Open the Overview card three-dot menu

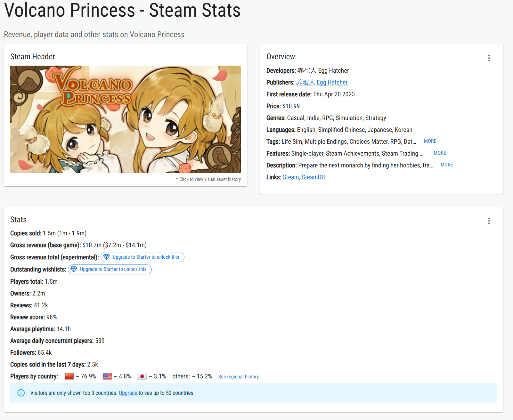pyautogui.click(x=489, y=58)
